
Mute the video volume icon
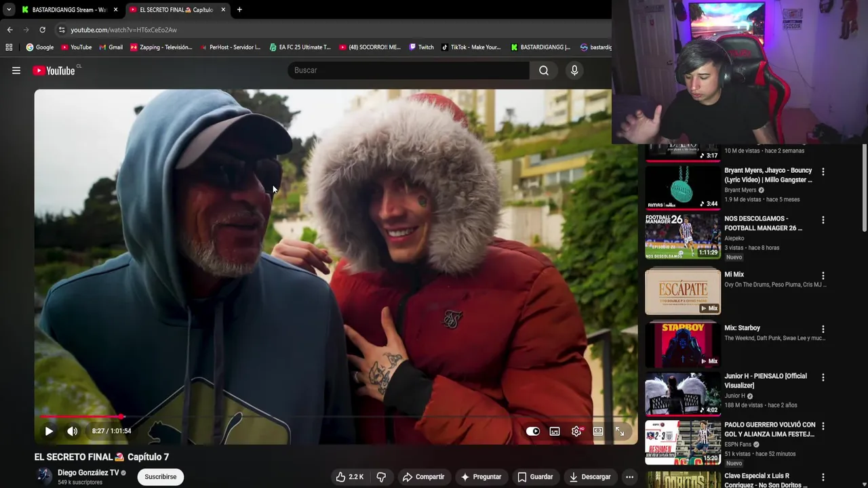click(x=73, y=431)
